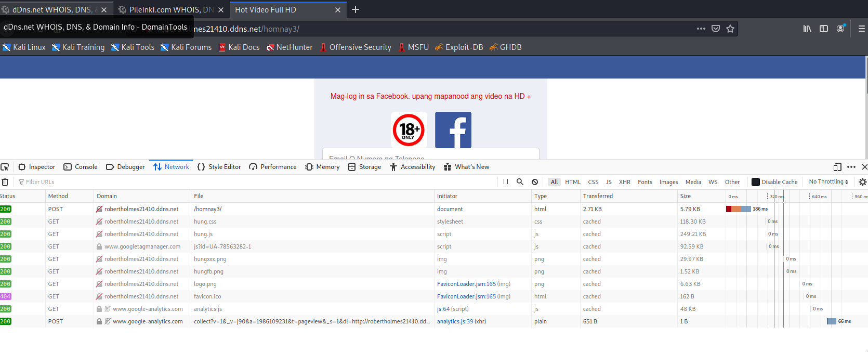Open the Performance panel
Viewport: 868px width, 352px height.
(x=273, y=167)
